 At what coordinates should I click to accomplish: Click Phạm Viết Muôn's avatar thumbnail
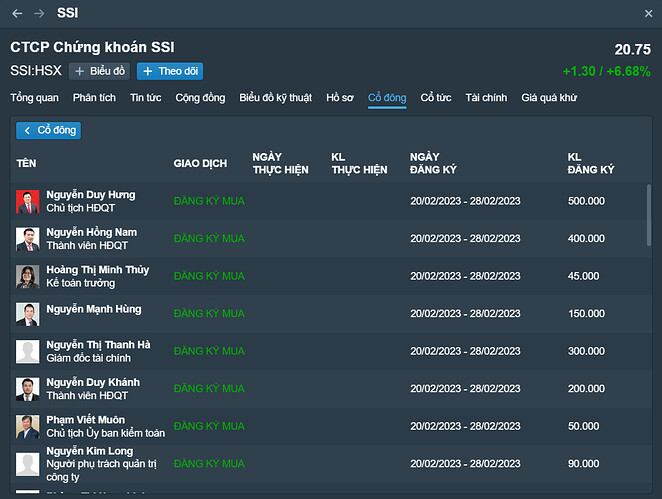(x=27, y=426)
